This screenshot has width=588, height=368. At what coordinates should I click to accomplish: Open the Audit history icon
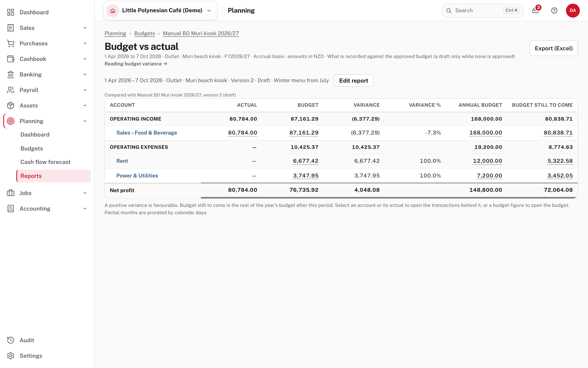[x=11, y=340]
